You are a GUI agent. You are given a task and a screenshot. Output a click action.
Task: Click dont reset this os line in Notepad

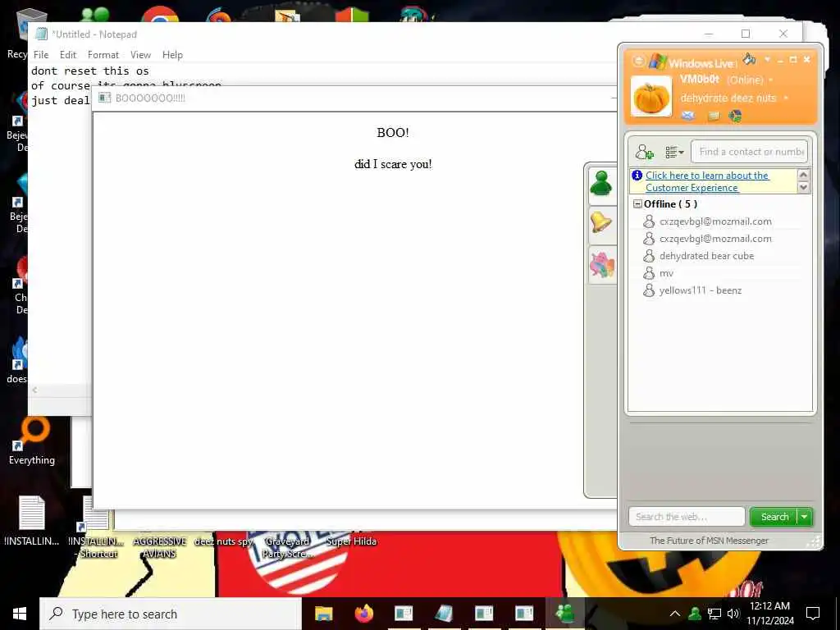(90, 71)
